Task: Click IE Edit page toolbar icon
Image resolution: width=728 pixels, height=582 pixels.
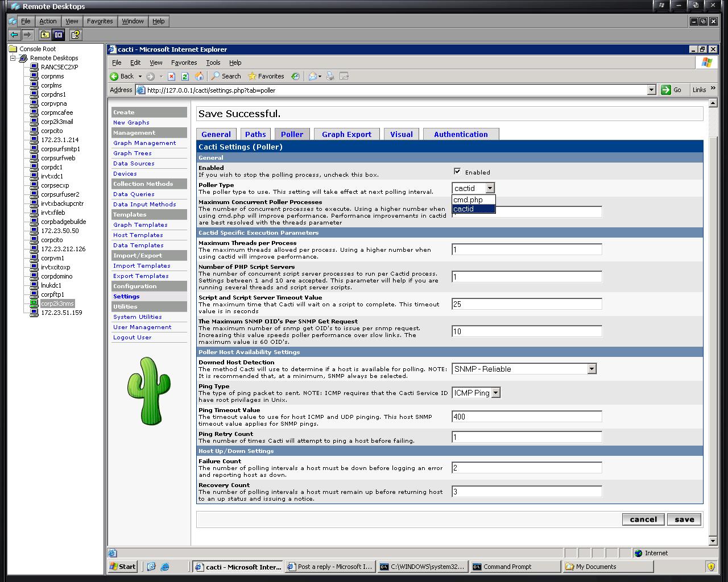Action: (x=344, y=76)
